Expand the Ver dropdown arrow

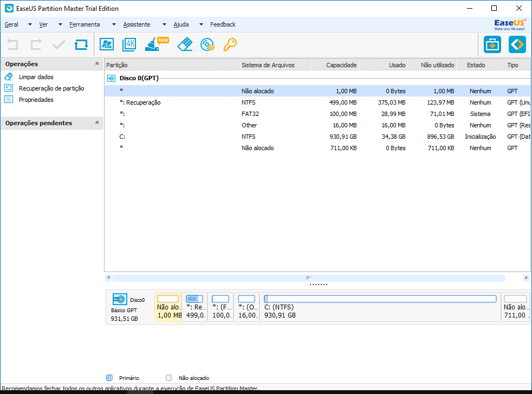coord(60,24)
